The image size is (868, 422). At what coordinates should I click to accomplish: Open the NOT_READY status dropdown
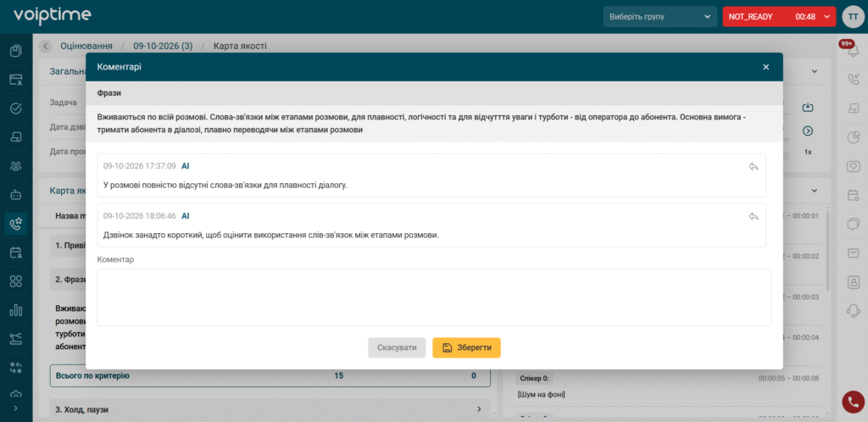[779, 17]
